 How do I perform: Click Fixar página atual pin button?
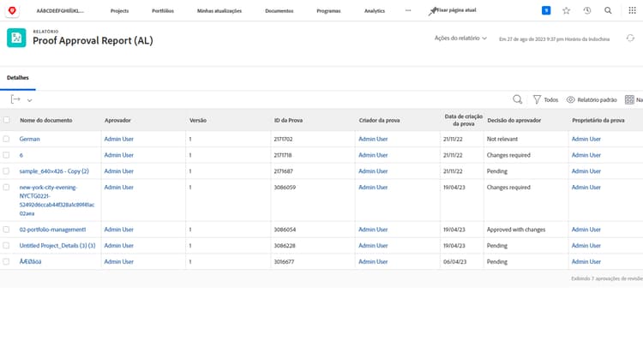[452, 10]
